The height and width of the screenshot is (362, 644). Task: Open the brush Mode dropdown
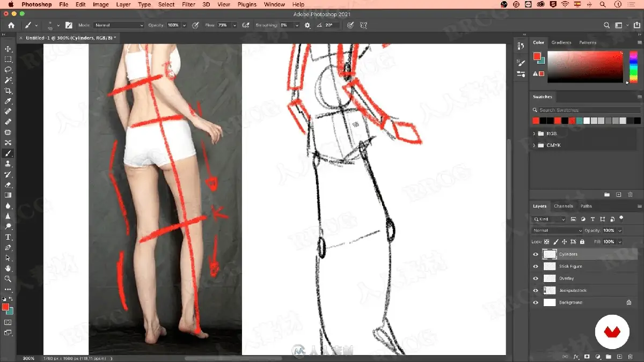coord(119,25)
